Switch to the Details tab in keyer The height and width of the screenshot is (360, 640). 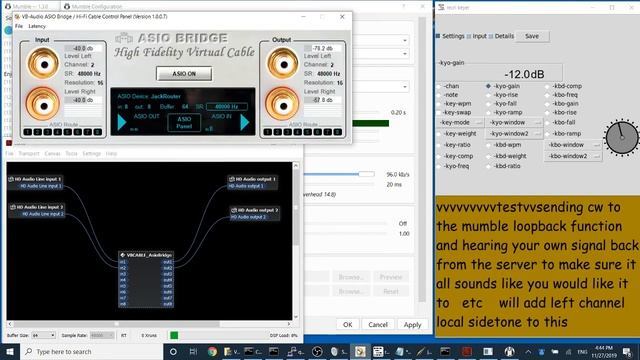coord(501,36)
